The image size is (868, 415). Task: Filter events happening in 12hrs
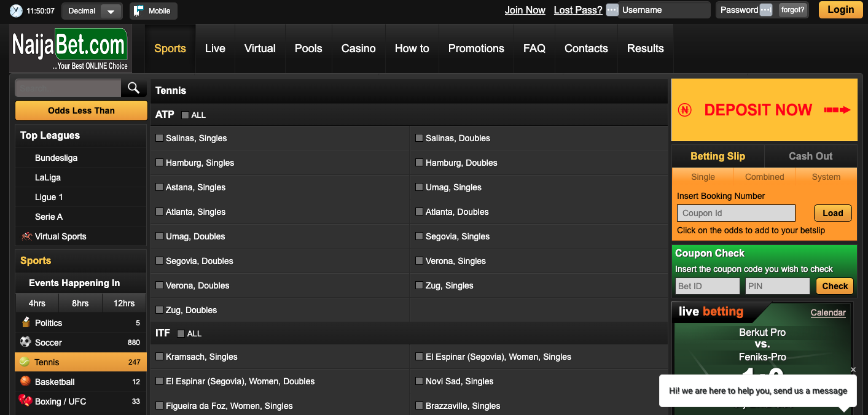(x=124, y=303)
